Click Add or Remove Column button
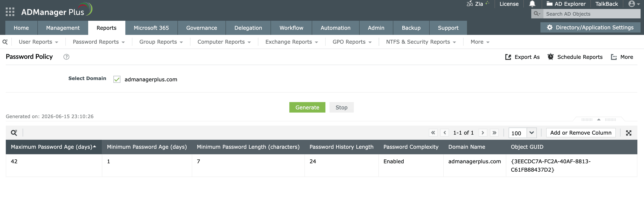This screenshot has width=644, height=205. pyautogui.click(x=581, y=133)
